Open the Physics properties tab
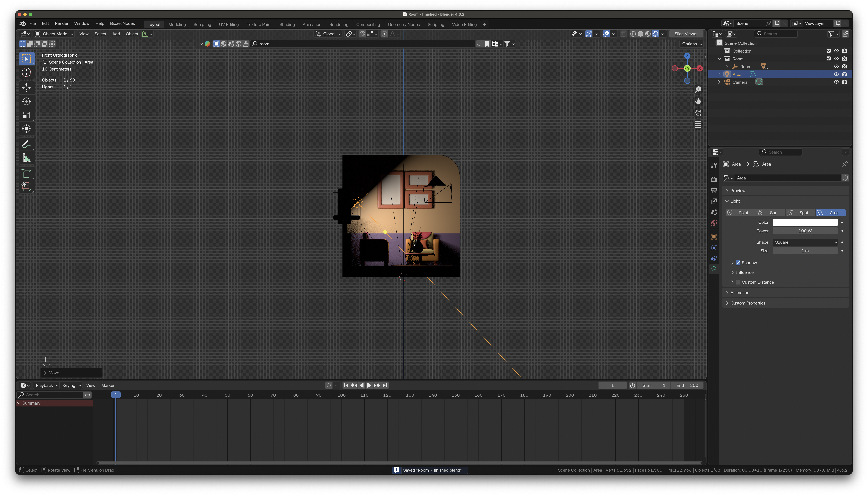 point(714,247)
